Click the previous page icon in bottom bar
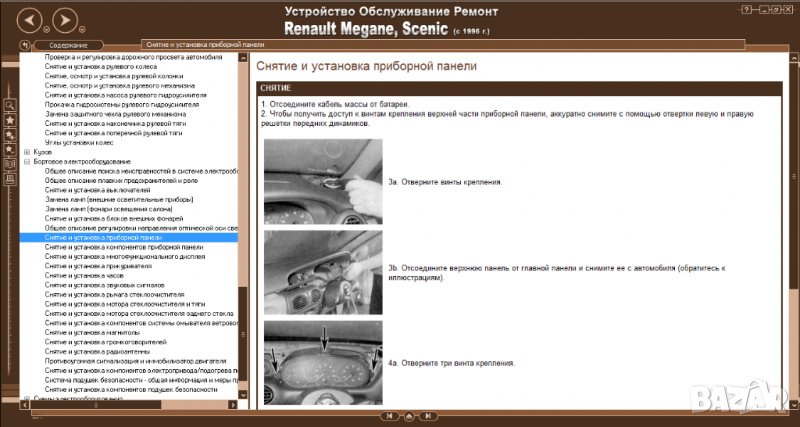800x427 pixels. click(x=386, y=416)
